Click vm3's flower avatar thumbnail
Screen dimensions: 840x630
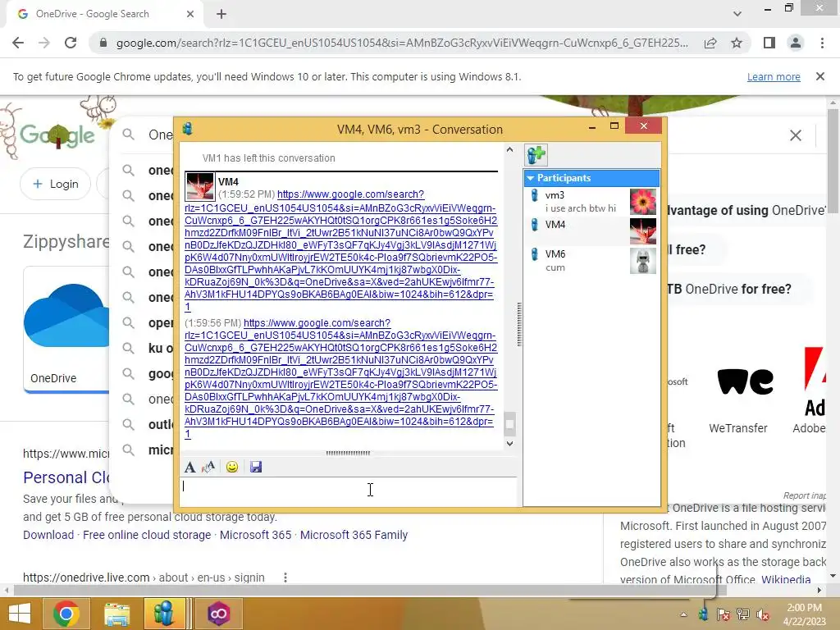[643, 202]
